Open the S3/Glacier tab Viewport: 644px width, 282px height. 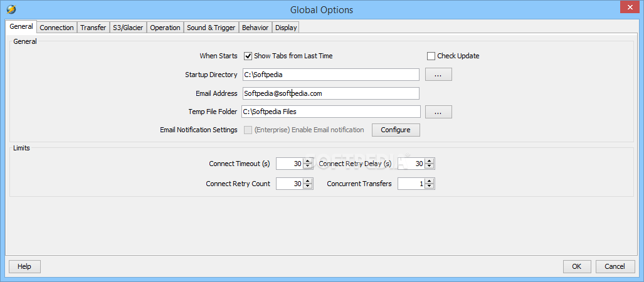pos(128,28)
